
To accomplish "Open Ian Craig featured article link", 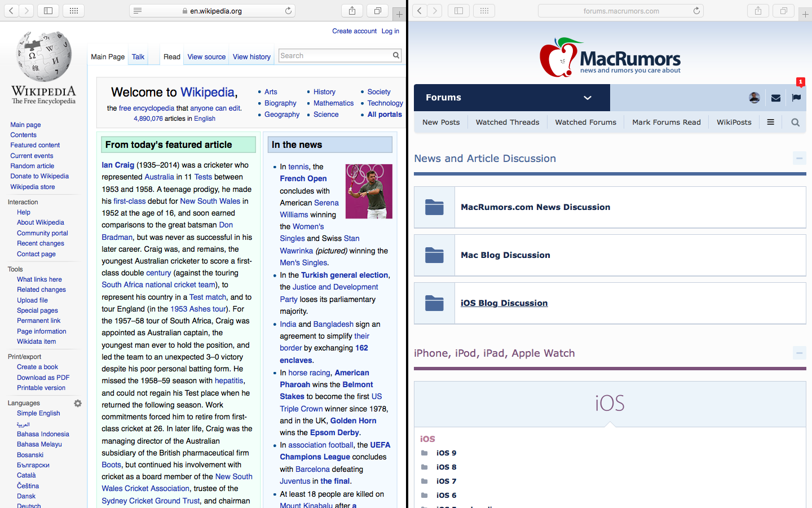I will [x=118, y=165].
